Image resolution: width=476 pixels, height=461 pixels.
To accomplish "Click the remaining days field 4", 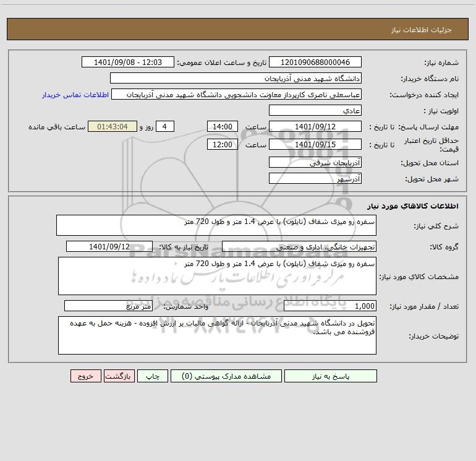I will [165, 126].
